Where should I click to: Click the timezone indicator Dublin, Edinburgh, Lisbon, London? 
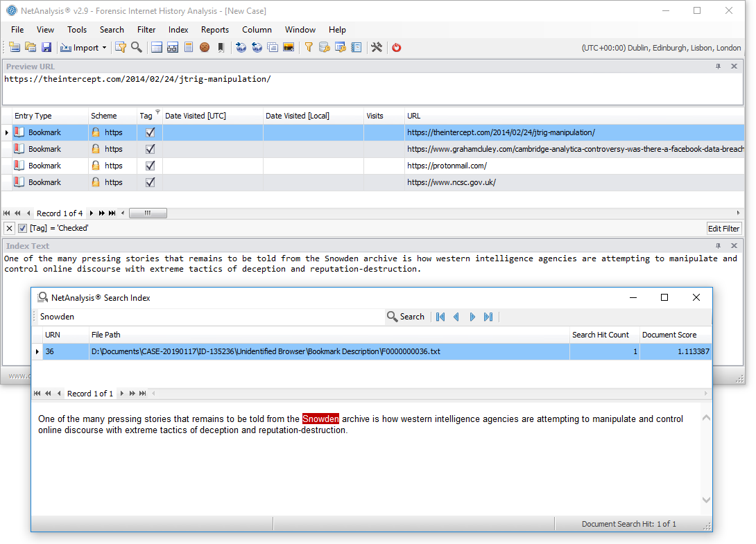[661, 48]
